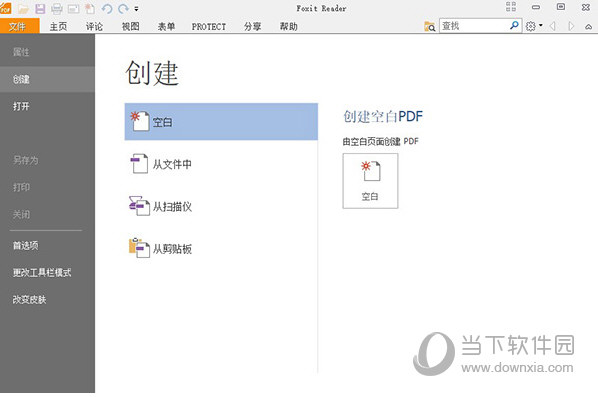Screen dimensions: 598x397
Task: Select 打开 open in sidebar
Action: point(47,106)
